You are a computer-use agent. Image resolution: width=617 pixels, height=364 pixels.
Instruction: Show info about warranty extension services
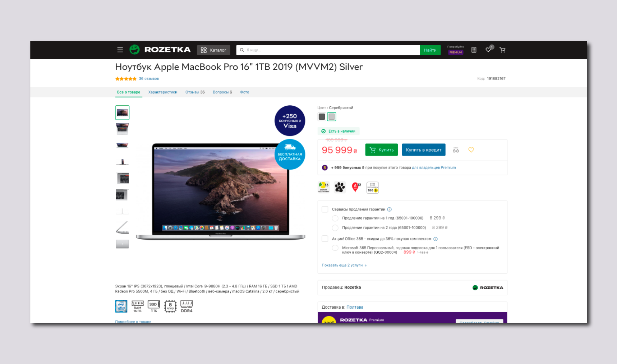tap(390, 209)
